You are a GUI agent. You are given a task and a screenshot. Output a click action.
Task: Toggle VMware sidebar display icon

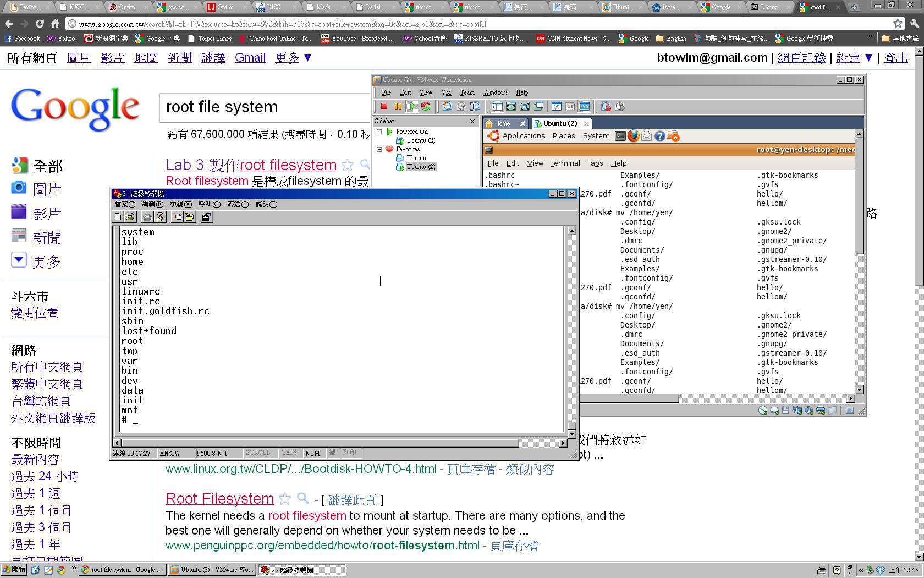[497, 107]
